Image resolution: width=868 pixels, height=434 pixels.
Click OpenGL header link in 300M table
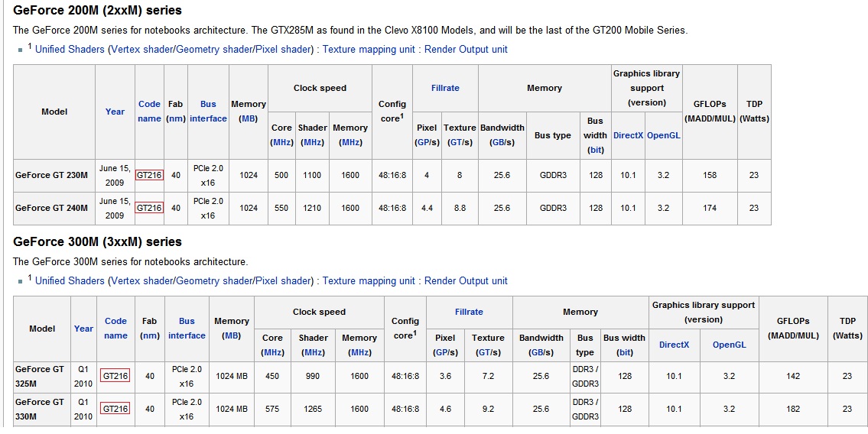729,345
